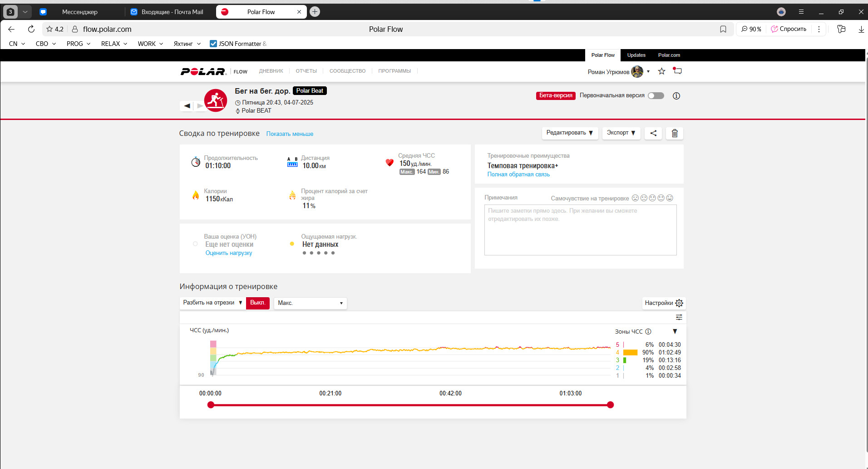Click the Polar Beat badge

[x=310, y=91]
